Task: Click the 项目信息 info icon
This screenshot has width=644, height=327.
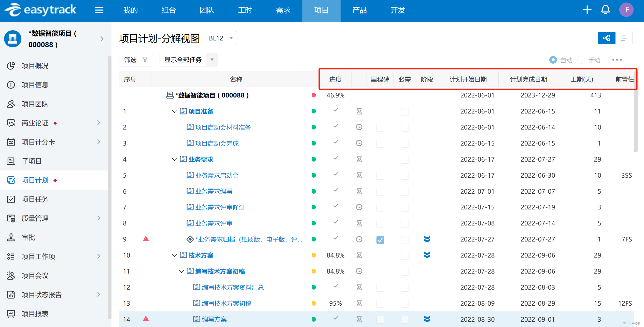Action: [x=11, y=85]
